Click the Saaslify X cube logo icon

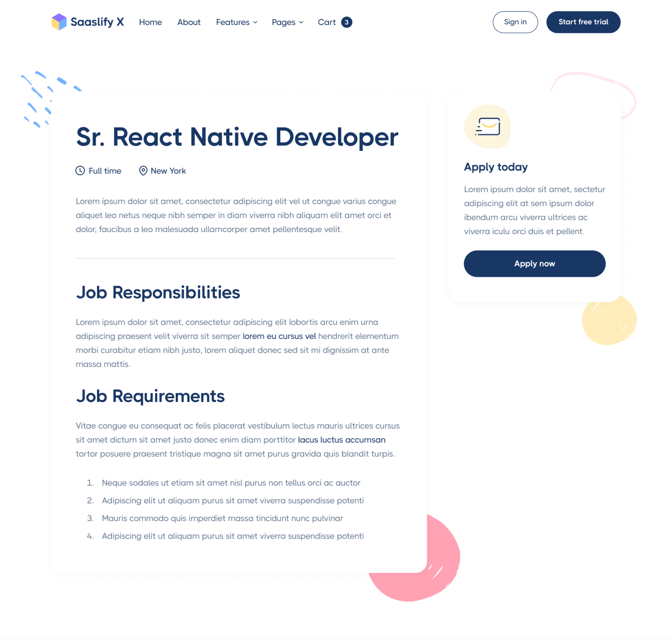point(59,22)
